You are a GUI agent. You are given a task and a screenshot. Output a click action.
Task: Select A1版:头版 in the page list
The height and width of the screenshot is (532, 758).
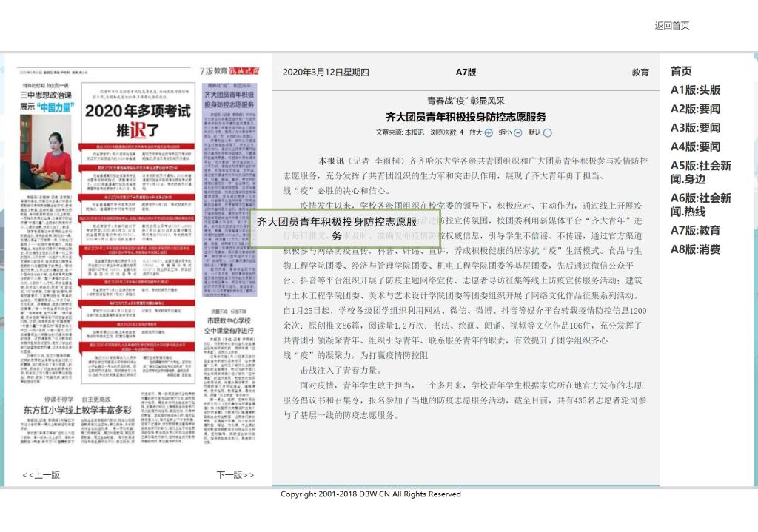[x=695, y=90]
